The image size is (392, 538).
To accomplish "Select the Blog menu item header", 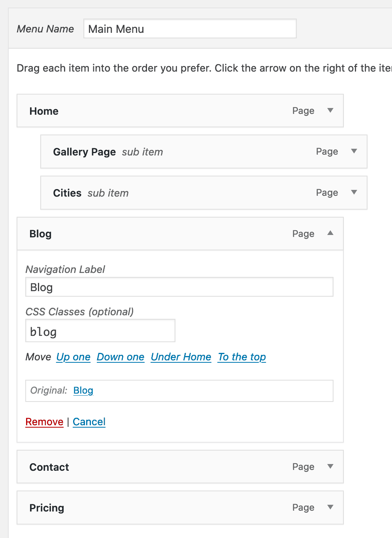I will coord(40,233).
